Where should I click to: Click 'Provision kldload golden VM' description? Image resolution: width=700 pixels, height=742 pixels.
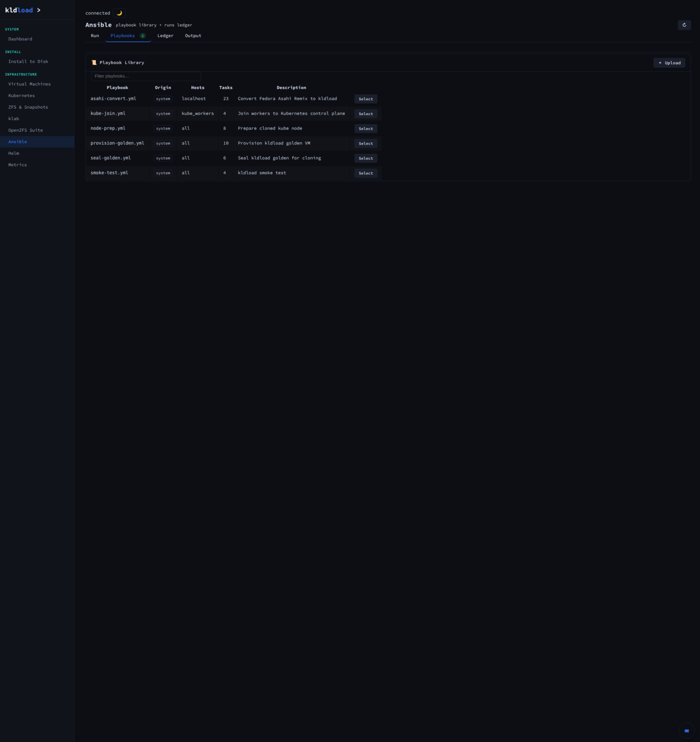click(x=274, y=143)
